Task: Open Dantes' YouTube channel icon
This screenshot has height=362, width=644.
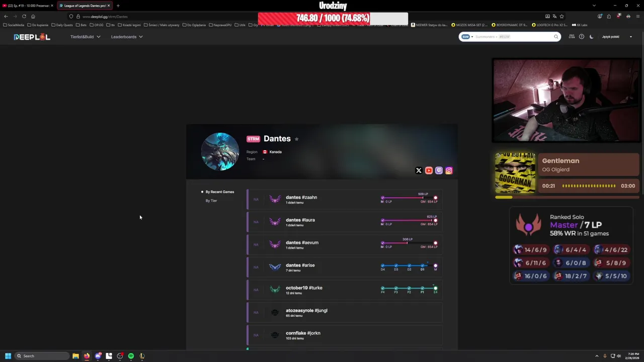Action: coord(429,170)
